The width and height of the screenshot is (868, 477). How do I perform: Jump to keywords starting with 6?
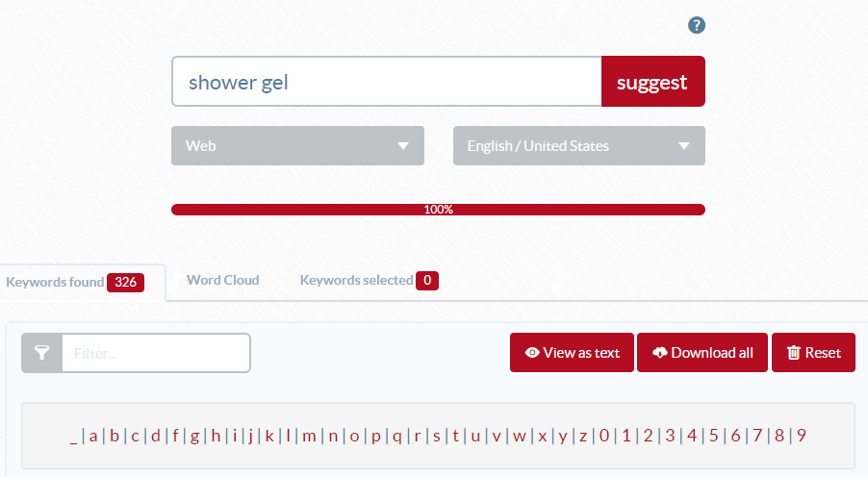point(736,436)
